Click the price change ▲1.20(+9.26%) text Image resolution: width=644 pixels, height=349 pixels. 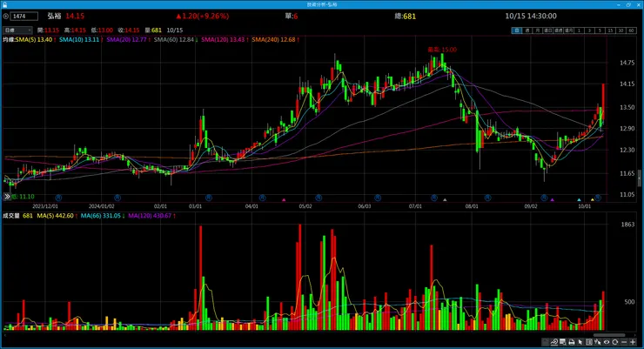tap(203, 16)
